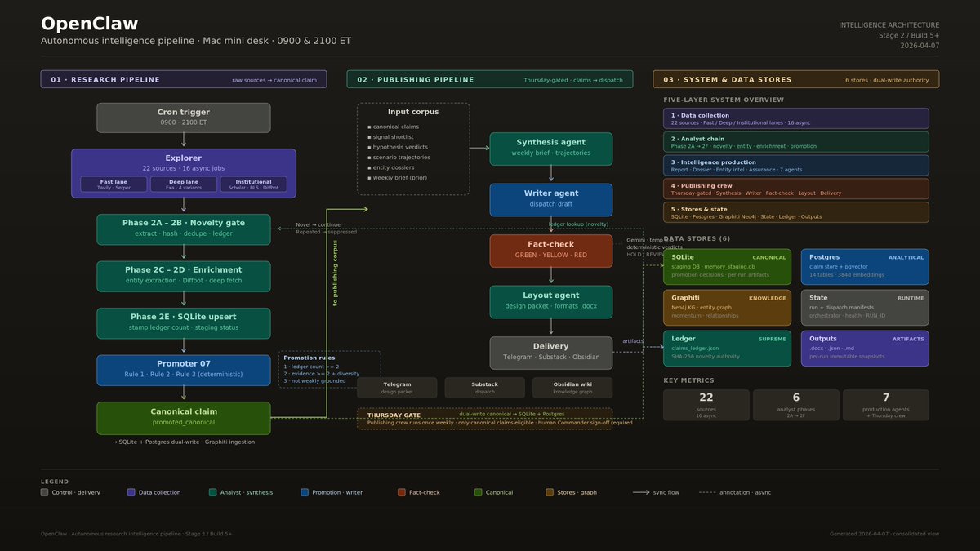Select the Fact-check legend color swatch

point(400,492)
